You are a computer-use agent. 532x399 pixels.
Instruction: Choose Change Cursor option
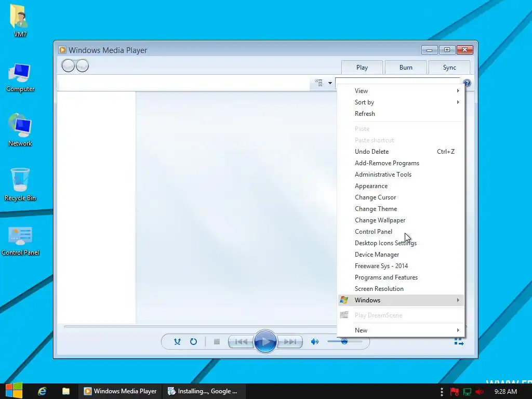point(401,197)
